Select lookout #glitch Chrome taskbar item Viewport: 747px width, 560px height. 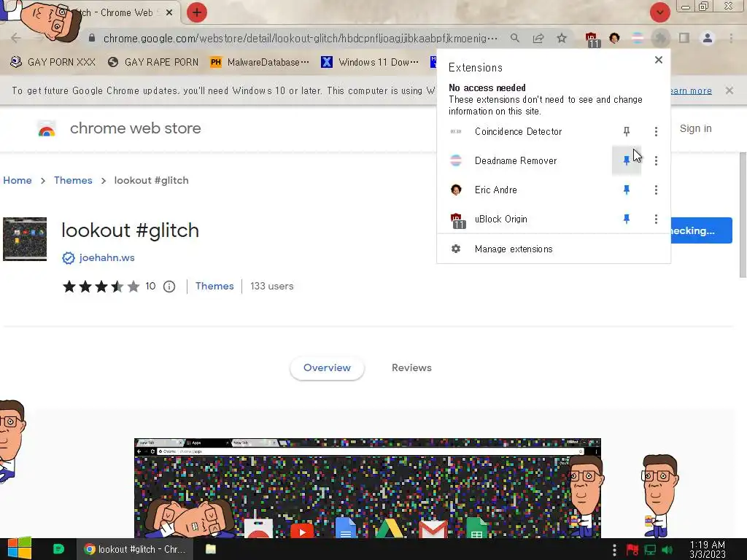coord(135,549)
